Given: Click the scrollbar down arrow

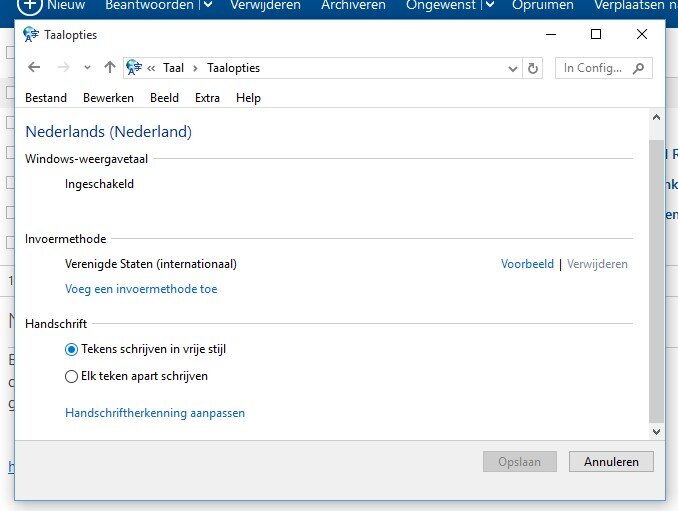Looking at the screenshot, I should [656, 431].
